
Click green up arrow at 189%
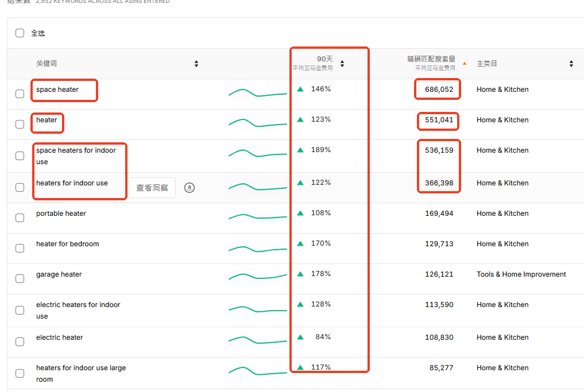(300, 150)
